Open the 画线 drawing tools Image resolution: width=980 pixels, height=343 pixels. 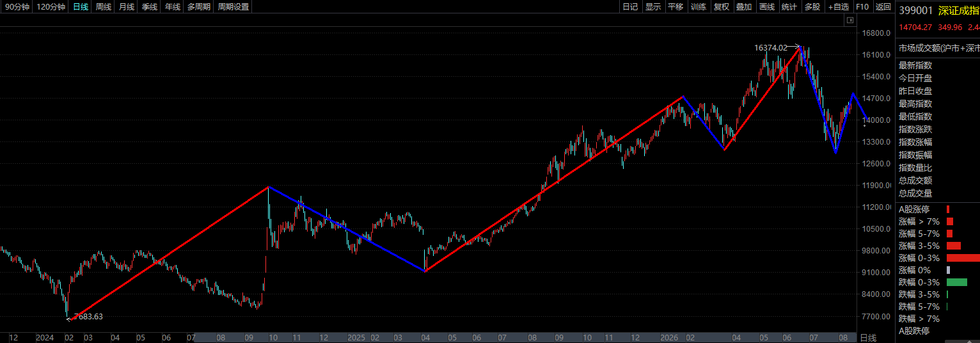767,6
